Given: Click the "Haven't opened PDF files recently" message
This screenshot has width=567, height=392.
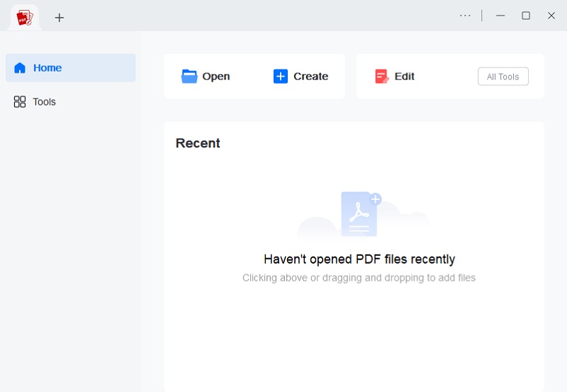Looking at the screenshot, I should click(359, 259).
